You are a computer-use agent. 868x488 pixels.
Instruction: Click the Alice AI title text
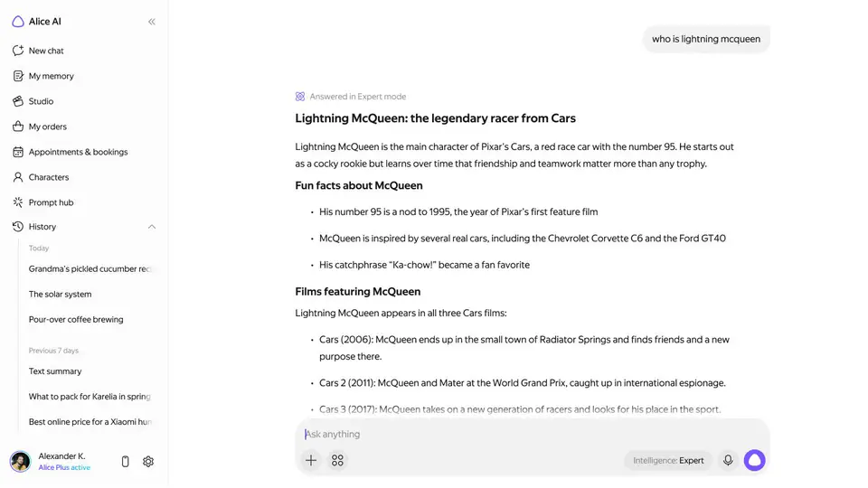(x=45, y=22)
